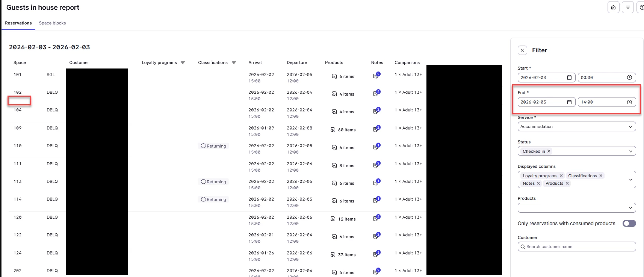The height and width of the screenshot is (277, 644).
Task: Expand the Status dropdown
Action: click(630, 151)
